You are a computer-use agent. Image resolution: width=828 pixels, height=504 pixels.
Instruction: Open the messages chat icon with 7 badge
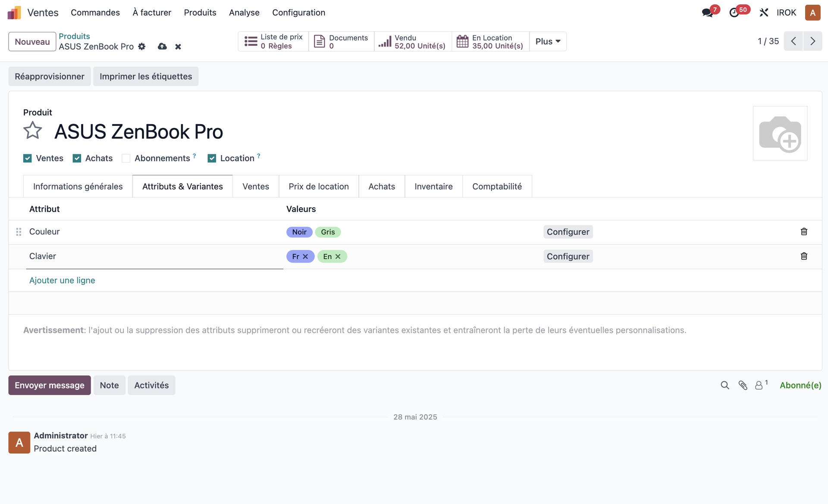point(707,13)
